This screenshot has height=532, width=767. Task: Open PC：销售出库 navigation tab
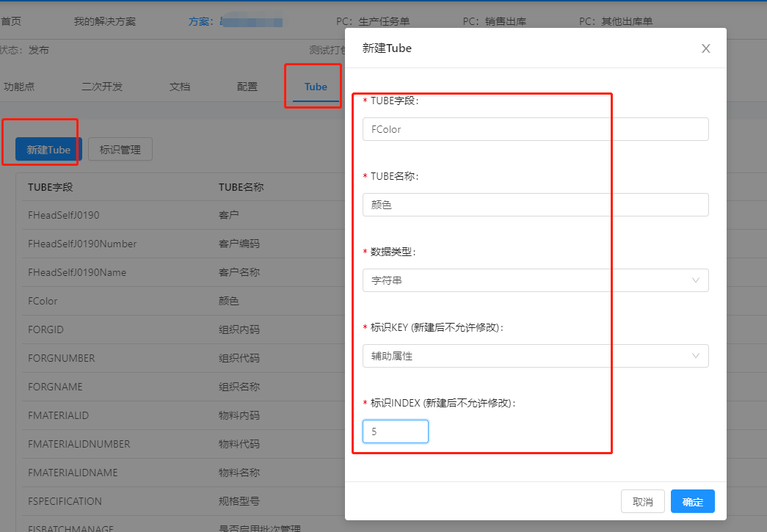click(495, 21)
